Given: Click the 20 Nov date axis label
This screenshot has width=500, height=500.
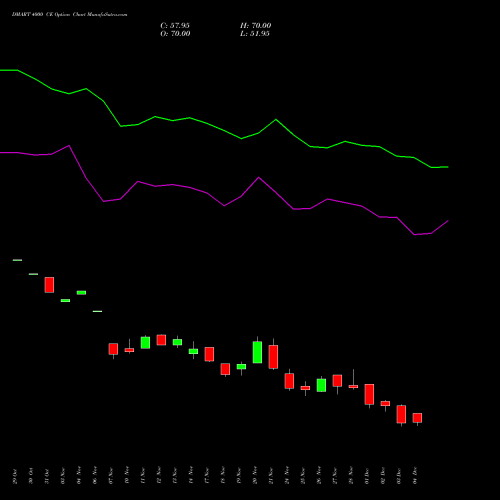Looking at the screenshot, I should [255, 476].
